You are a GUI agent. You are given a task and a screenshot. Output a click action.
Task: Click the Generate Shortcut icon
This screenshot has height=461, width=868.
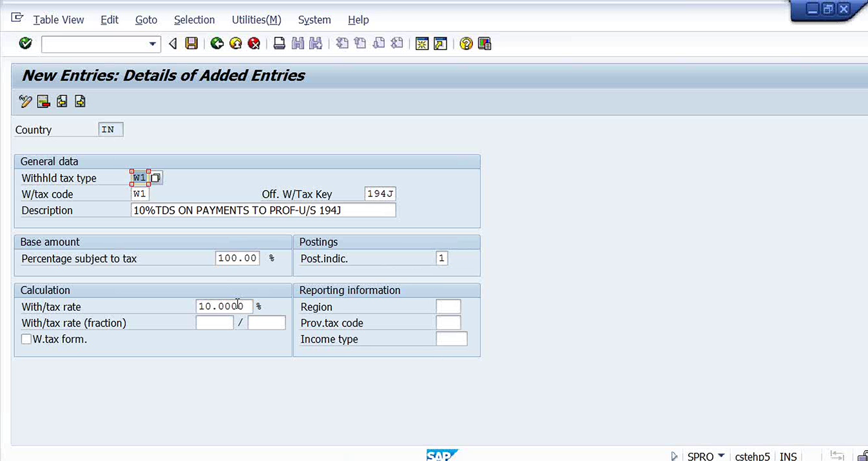(441, 44)
